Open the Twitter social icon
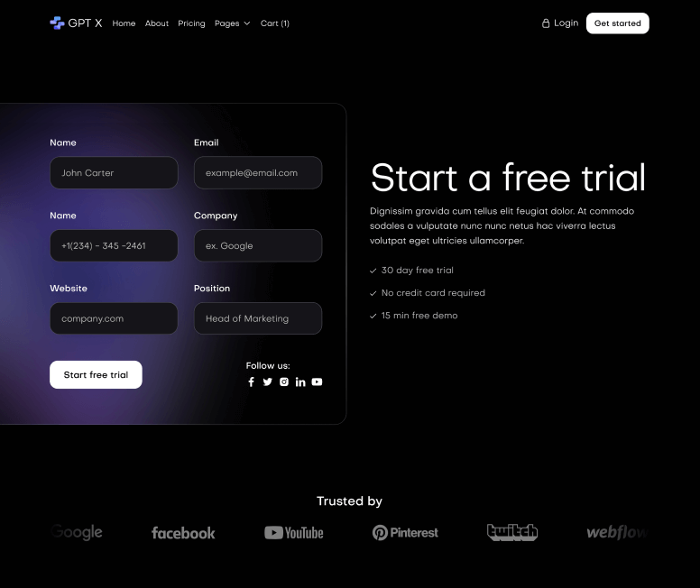This screenshot has width=700, height=588. [267, 381]
